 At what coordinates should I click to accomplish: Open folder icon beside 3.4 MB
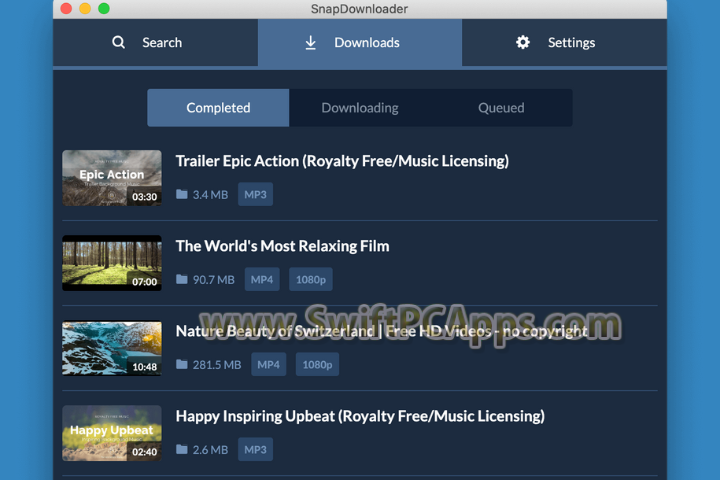click(x=182, y=194)
